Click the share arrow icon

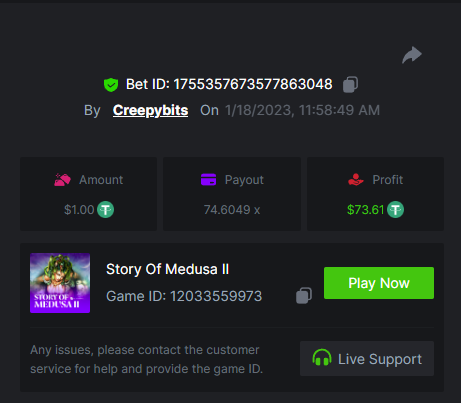click(412, 55)
